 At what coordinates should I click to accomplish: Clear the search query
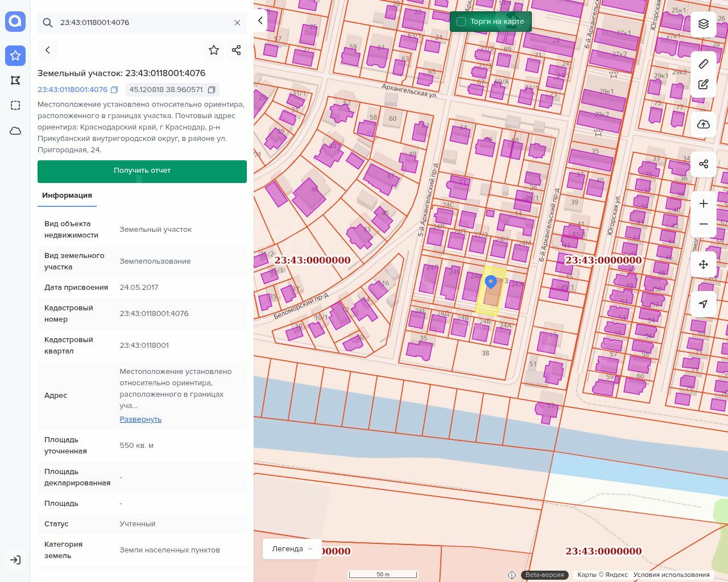pyautogui.click(x=237, y=23)
